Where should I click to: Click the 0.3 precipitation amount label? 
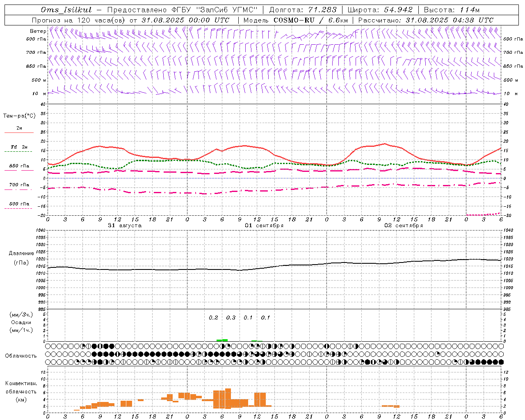(x=231, y=317)
